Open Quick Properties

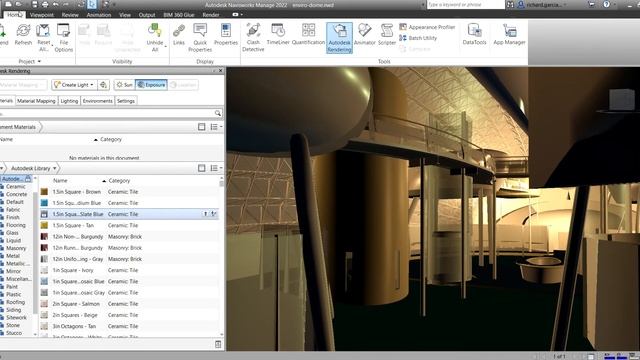click(x=200, y=38)
